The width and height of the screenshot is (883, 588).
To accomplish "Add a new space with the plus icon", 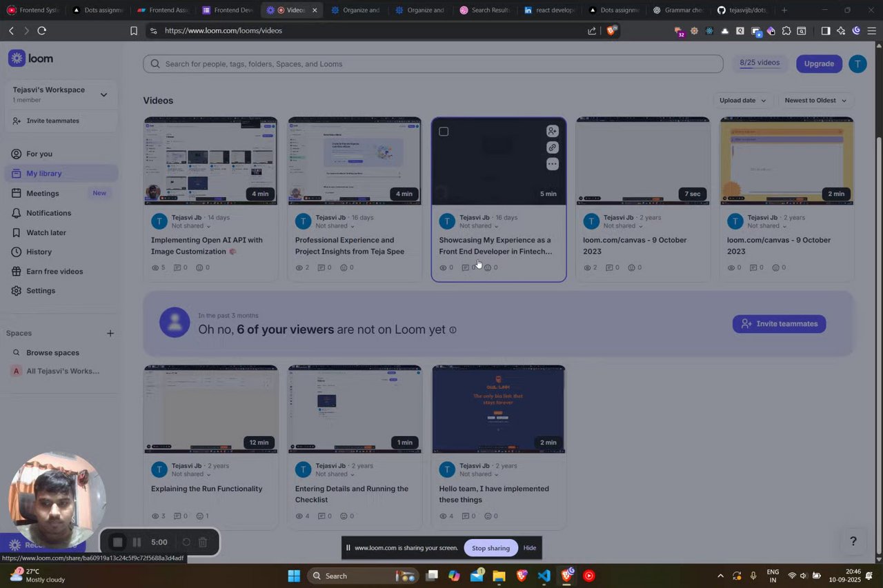I will (x=110, y=334).
